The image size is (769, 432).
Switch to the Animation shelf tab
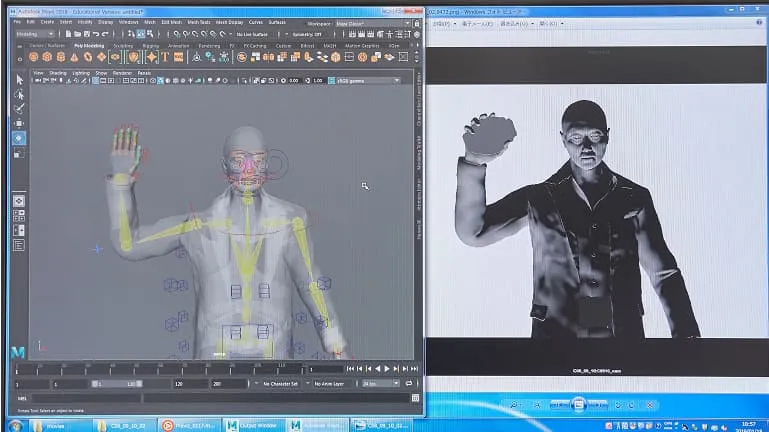pyautogui.click(x=178, y=46)
